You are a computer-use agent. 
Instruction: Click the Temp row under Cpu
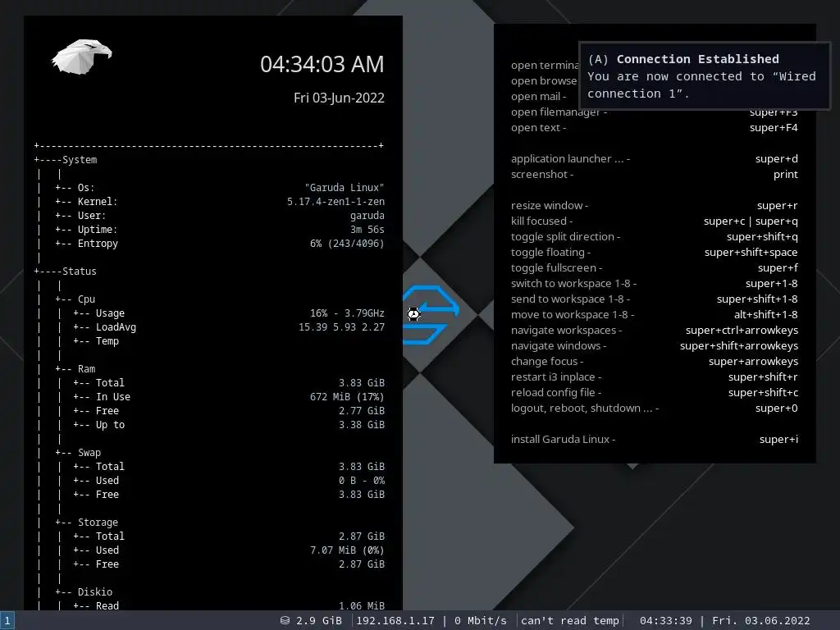click(107, 340)
